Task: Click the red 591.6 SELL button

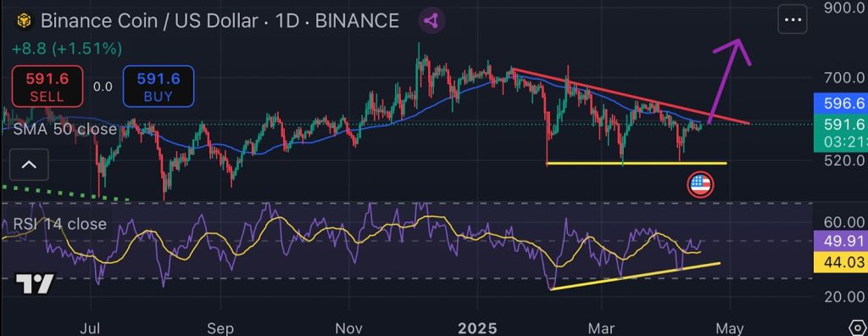Action: [47, 86]
